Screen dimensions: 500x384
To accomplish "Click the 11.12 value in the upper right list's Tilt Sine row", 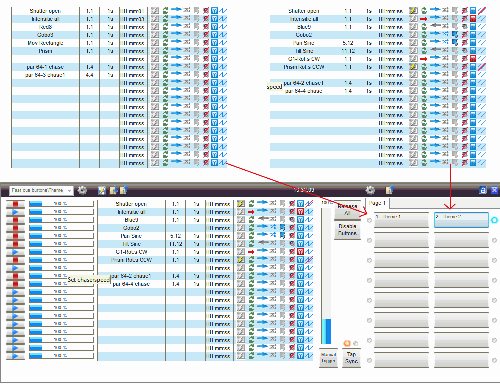I will tap(348, 51).
